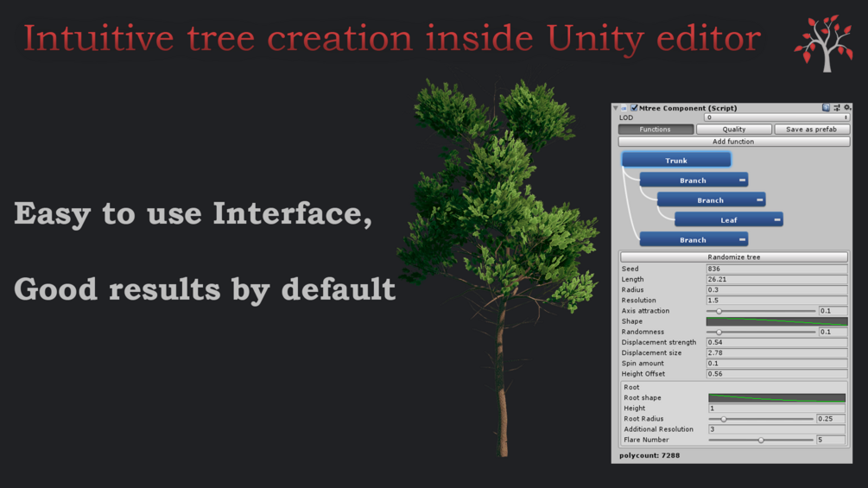Click the Root section heading
This screenshot has width=868, height=488.
tap(631, 387)
